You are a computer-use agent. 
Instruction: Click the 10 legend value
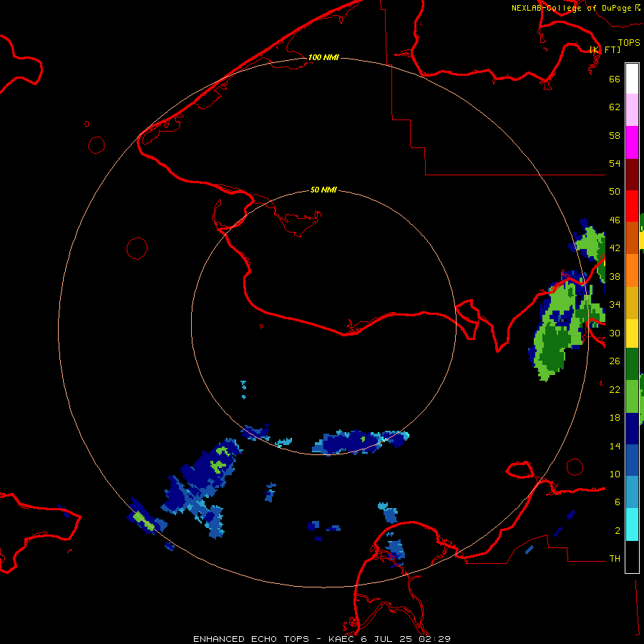pos(615,474)
